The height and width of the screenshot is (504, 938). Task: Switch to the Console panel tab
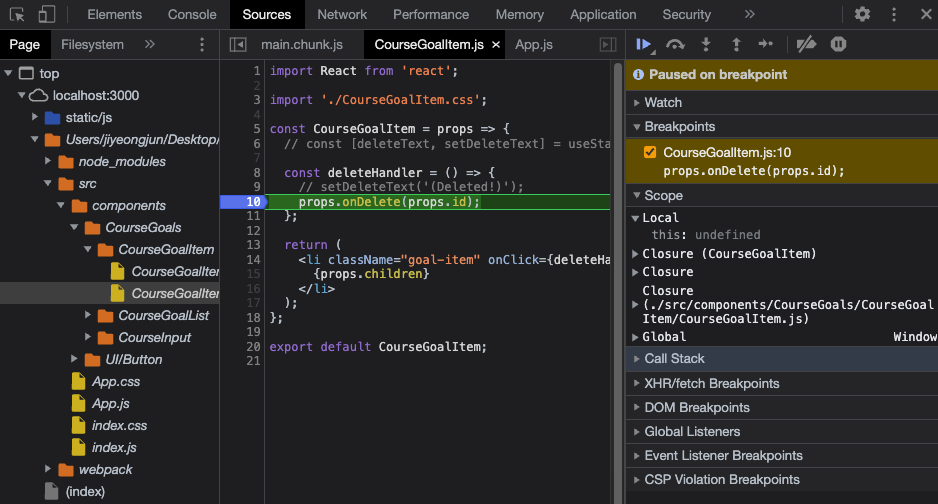click(192, 14)
